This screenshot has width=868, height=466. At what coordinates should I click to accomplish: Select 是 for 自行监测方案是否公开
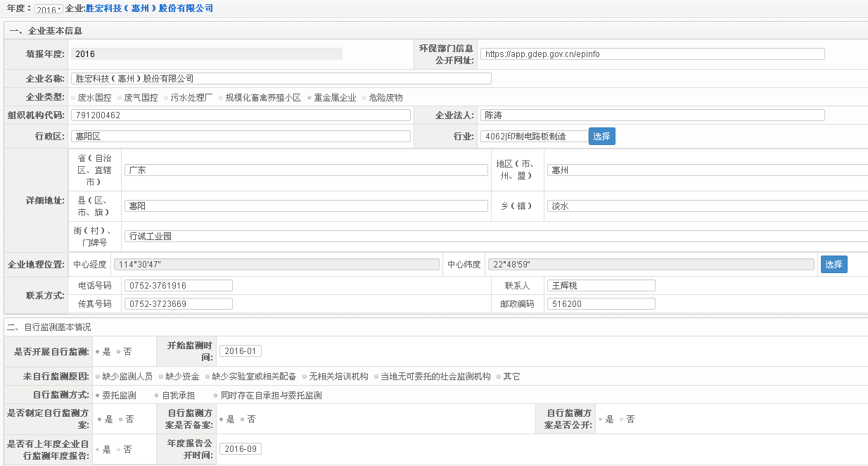(601, 419)
